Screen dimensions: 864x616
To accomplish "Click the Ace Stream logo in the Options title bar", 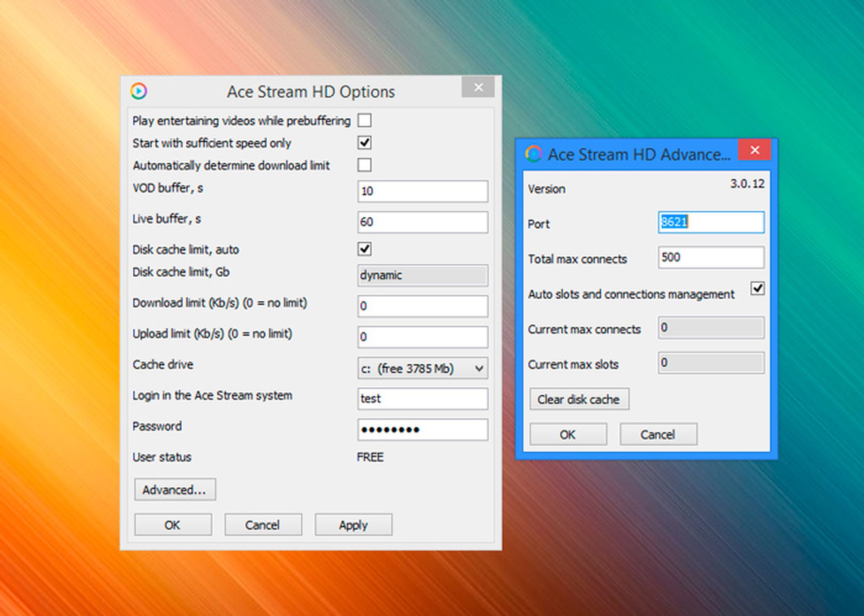I will [138, 91].
